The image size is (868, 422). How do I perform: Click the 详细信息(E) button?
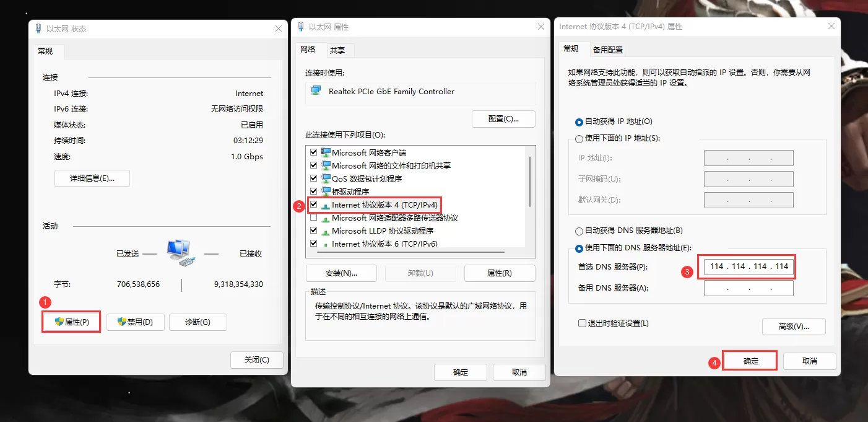click(92, 178)
